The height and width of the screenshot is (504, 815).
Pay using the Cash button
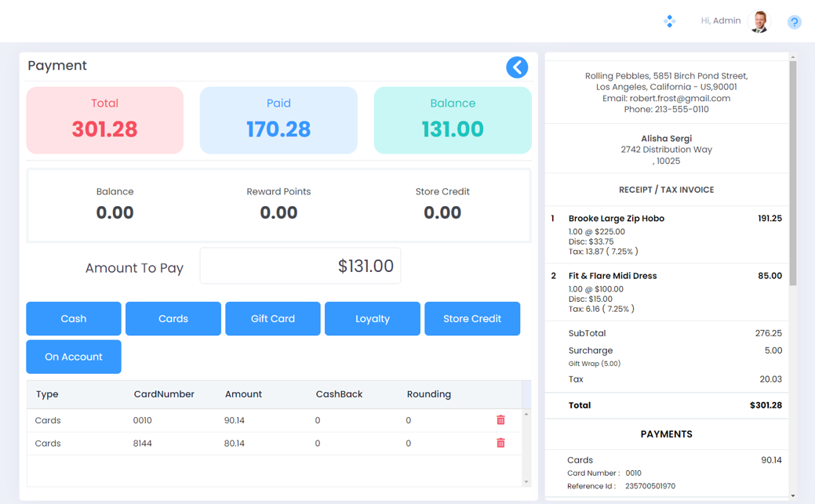coord(74,318)
